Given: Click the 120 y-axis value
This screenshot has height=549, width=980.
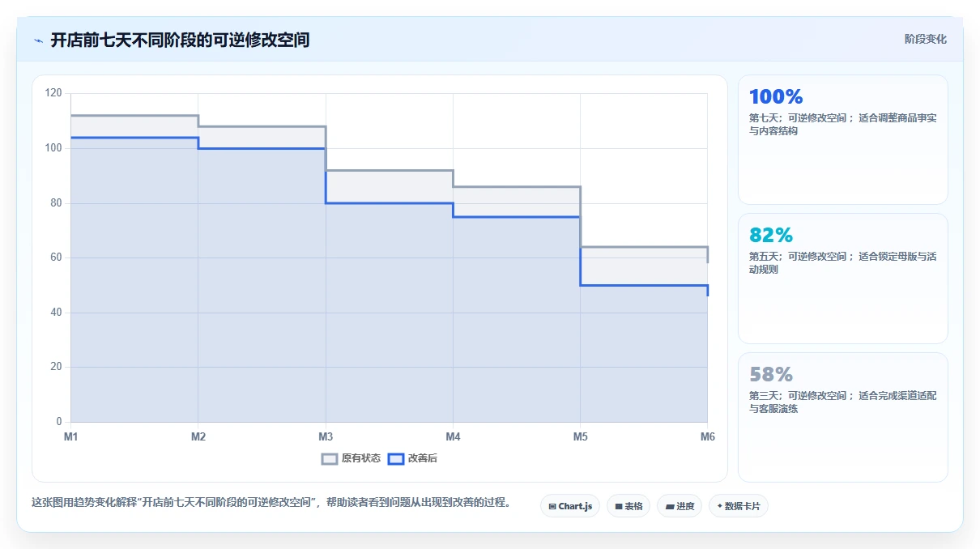Looking at the screenshot, I should 53,93.
